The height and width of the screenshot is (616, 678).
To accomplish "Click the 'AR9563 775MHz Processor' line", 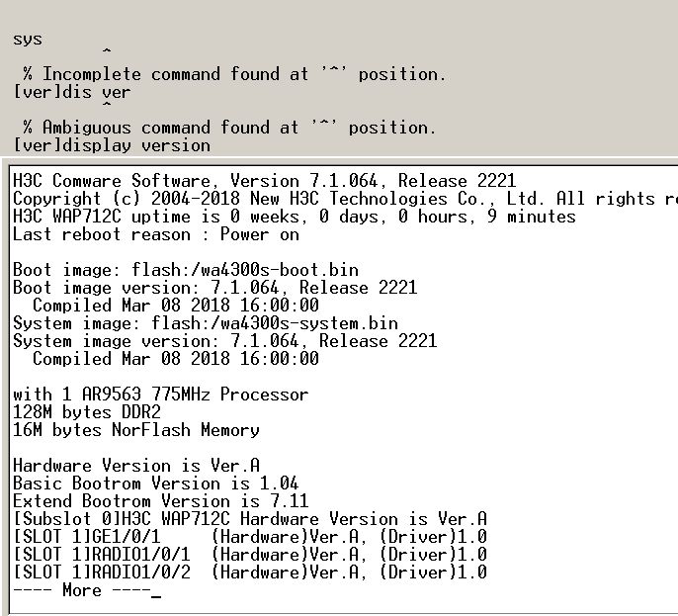I will pos(160,395).
